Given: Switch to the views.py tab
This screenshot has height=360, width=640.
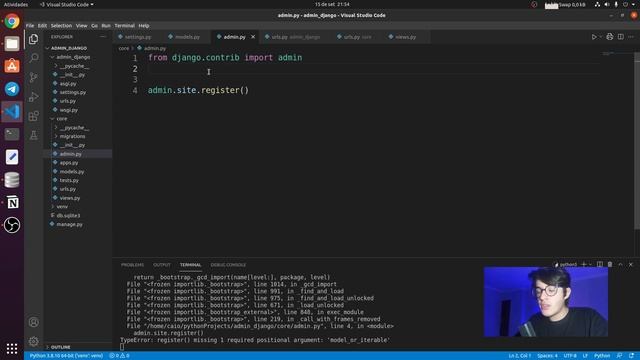Looking at the screenshot, I should [405, 37].
